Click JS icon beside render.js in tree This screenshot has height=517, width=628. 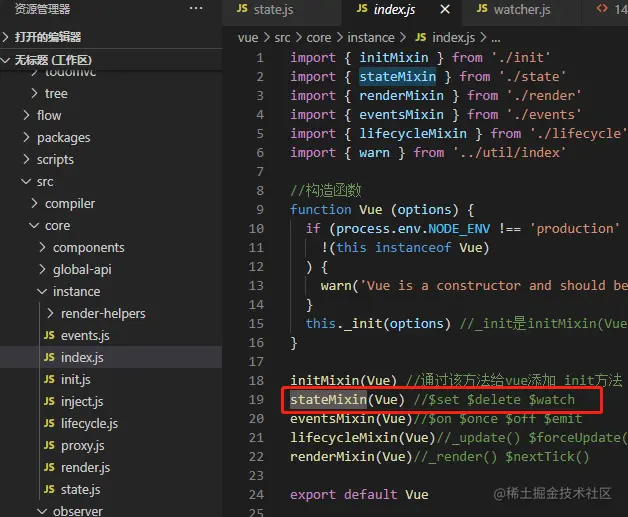49,467
